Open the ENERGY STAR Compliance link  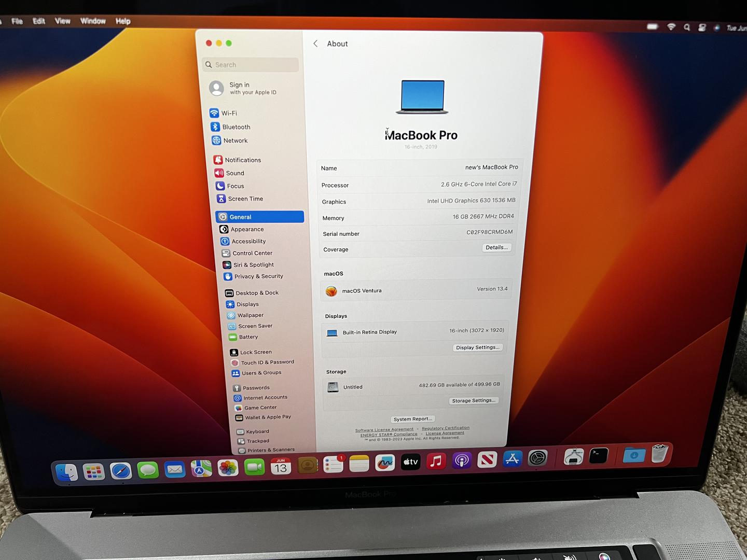point(389,435)
